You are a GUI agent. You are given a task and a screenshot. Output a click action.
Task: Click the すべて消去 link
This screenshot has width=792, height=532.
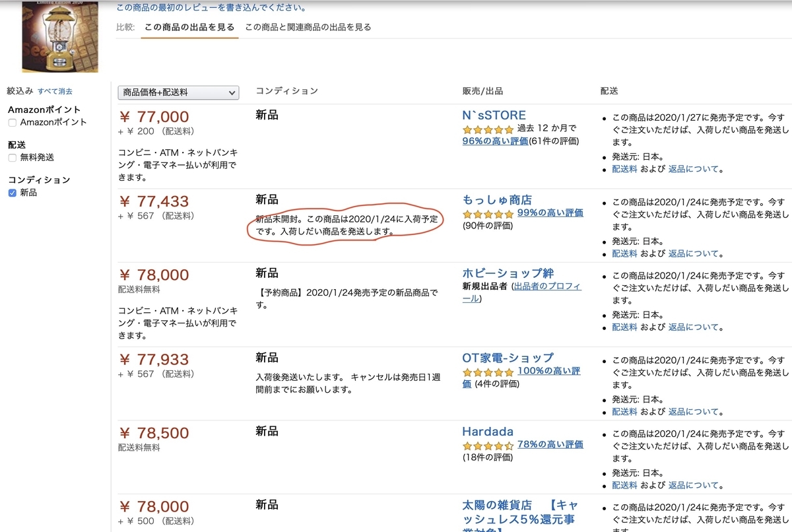pyautogui.click(x=55, y=91)
